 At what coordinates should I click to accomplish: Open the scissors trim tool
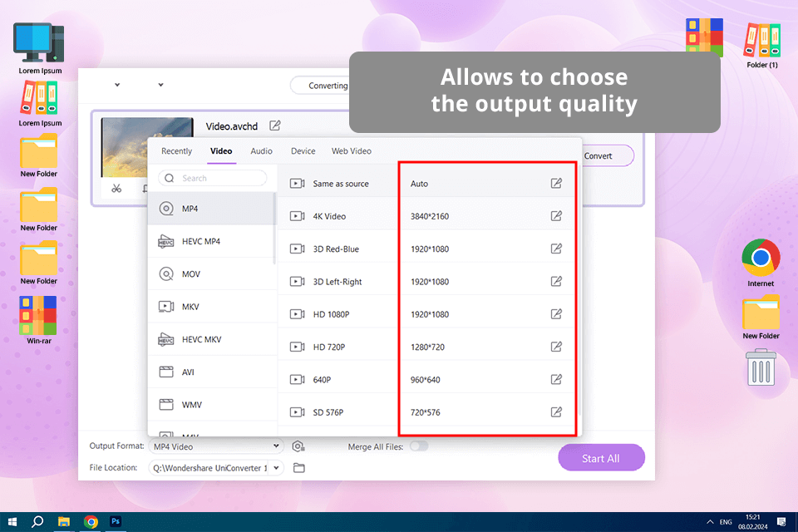(116, 189)
